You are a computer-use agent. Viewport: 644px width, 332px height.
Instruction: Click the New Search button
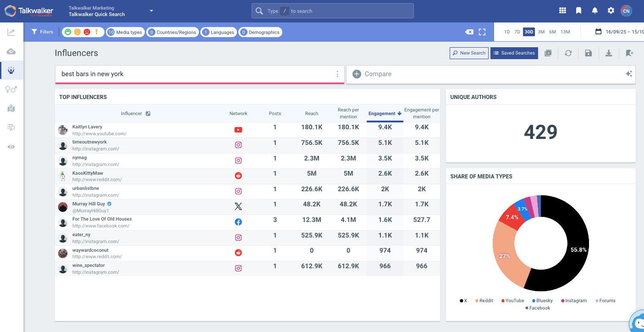coord(468,53)
